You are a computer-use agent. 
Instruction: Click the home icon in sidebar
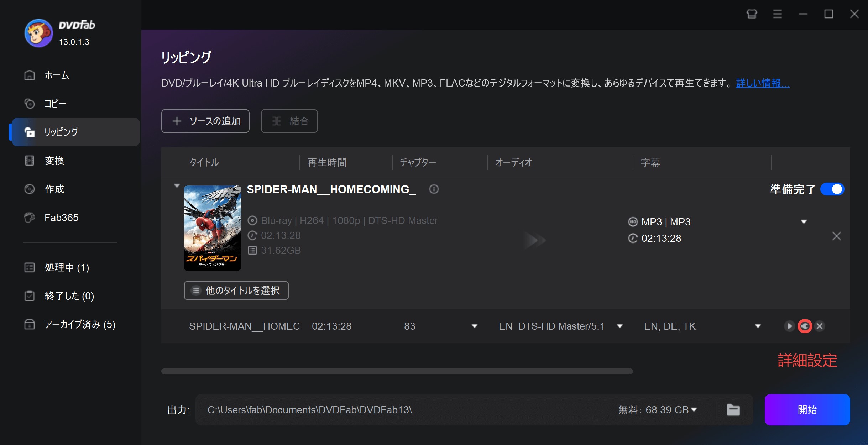[30, 75]
